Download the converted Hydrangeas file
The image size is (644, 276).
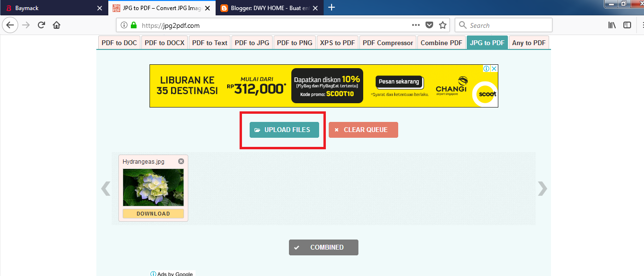(153, 214)
